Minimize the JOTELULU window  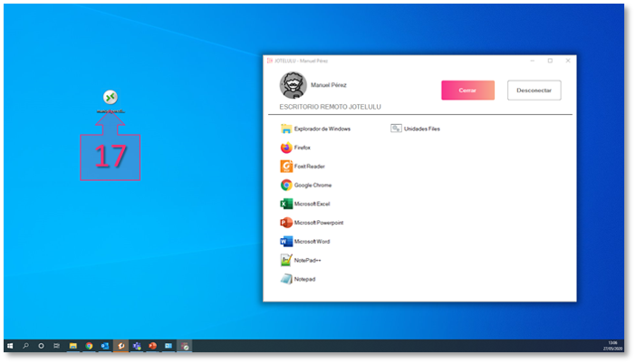532,61
